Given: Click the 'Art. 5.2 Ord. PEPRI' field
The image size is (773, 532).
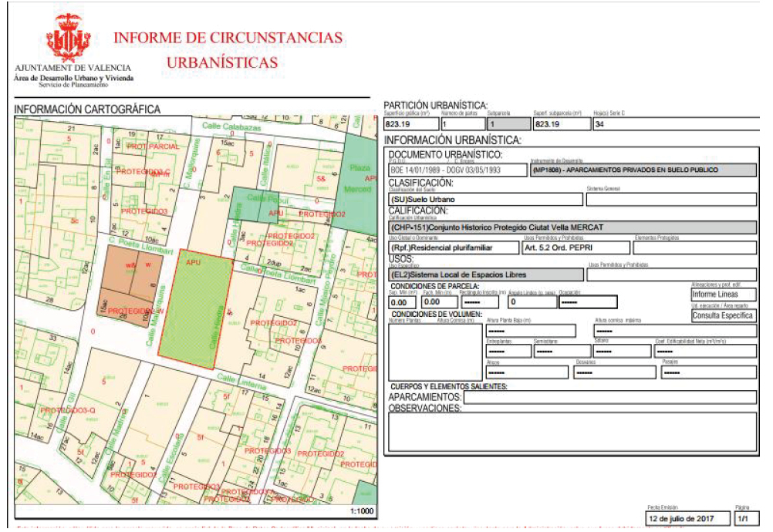Looking at the screenshot, I should tap(576, 247).
